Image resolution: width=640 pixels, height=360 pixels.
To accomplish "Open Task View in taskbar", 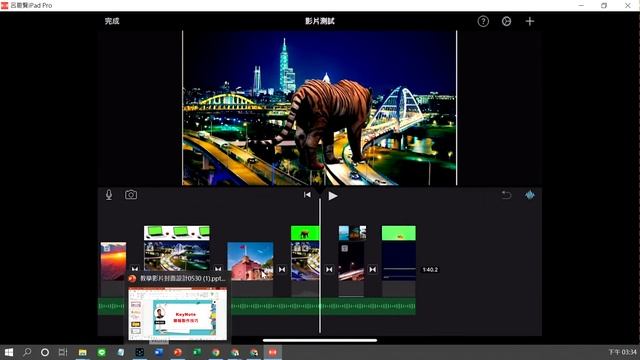I will [x=63, y=352].
